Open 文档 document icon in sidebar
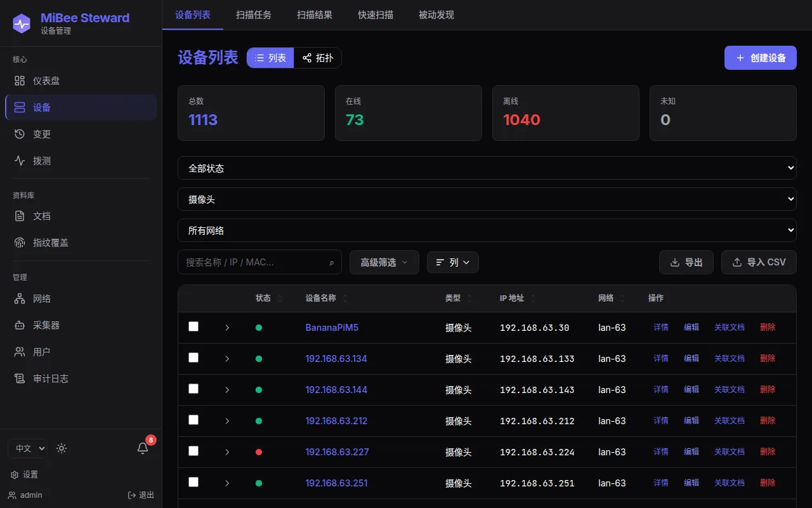The height and width of the screenshot is (508, 812). tap(20, 216)
